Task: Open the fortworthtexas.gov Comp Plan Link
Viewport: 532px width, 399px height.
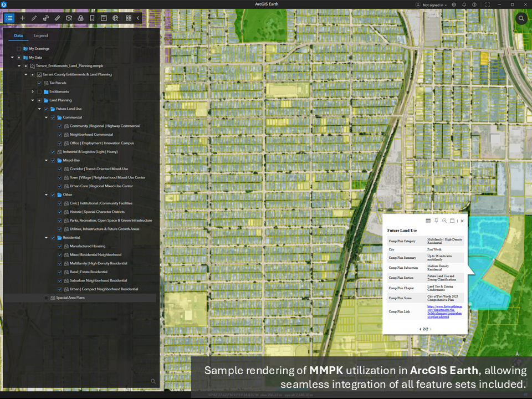Action: pos(444,311)
